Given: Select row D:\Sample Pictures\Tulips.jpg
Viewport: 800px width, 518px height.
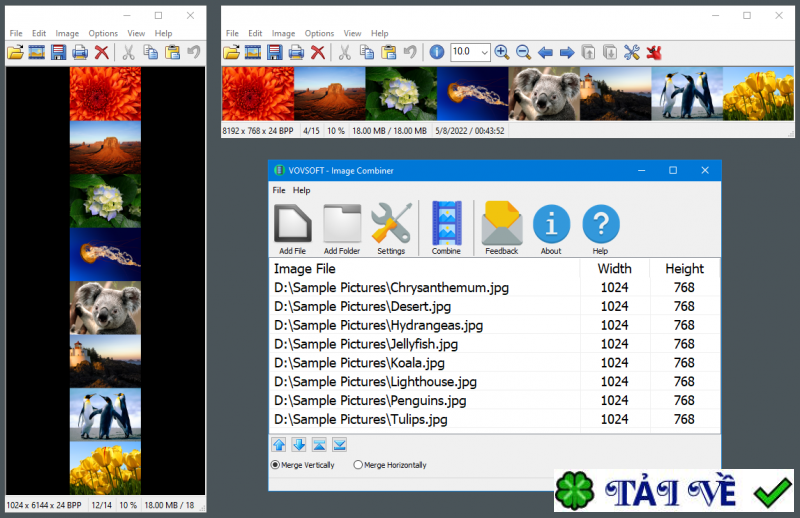Looking at the screenshot, I should [494, 420].
